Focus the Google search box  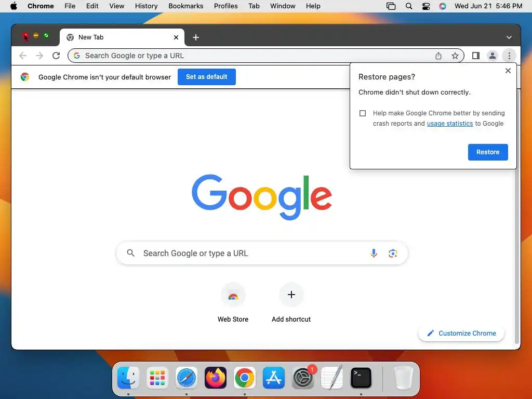coord(262,253)
